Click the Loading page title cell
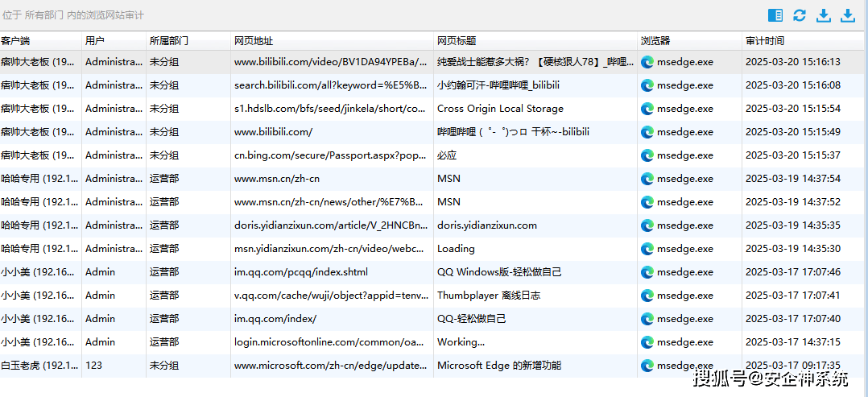This screenshot has width=868, height=397. tap(535, 249)
